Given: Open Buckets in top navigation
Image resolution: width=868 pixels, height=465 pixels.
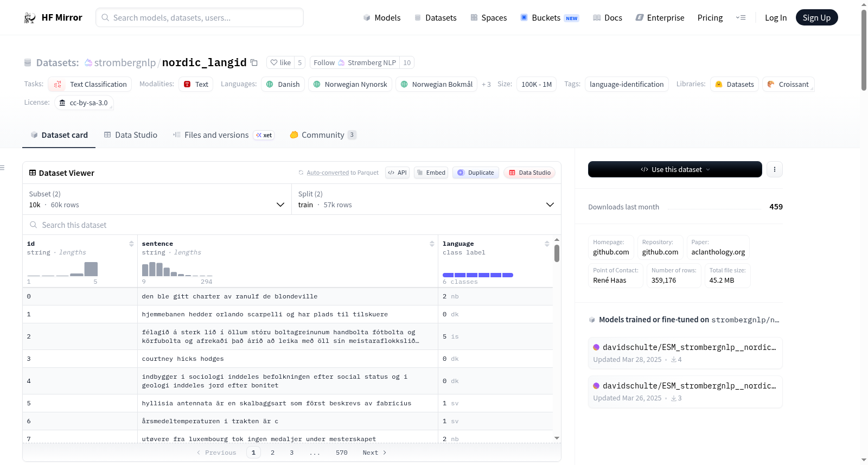Looking at the screenshot, I should [x=550, y=18].
